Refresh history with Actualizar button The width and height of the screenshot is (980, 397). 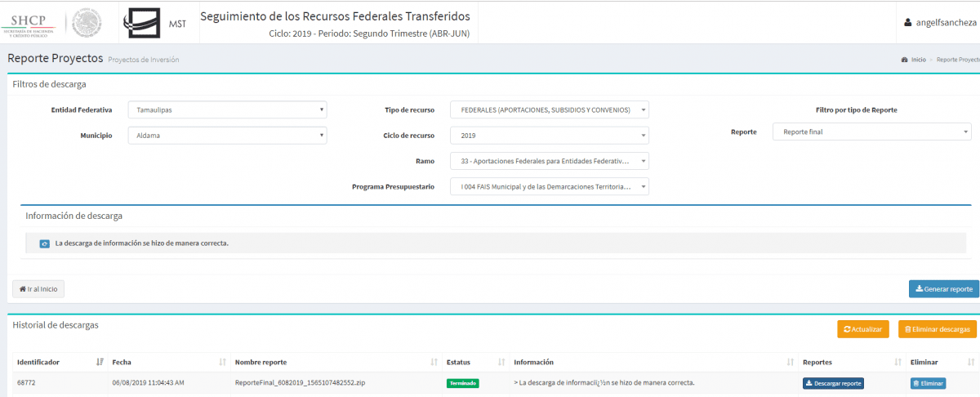click(x=862, y=329)
